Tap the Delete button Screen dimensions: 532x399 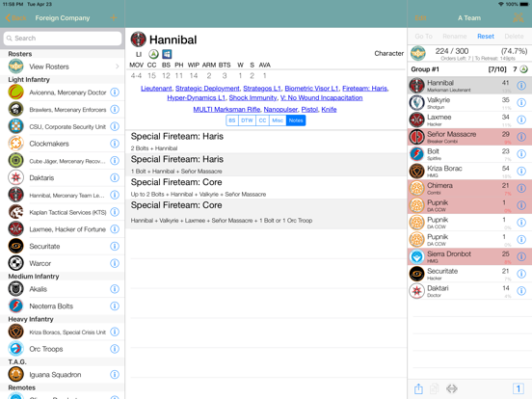click(x=514, y=37)
